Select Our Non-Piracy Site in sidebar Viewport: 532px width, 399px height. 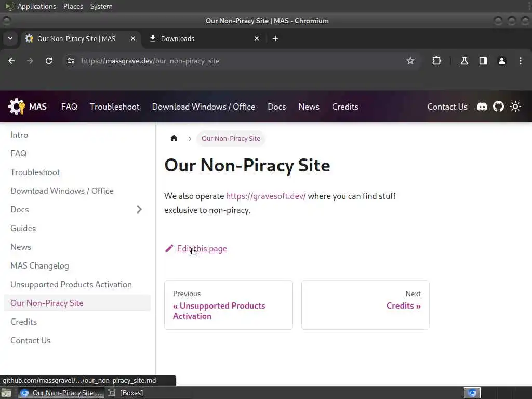click(77, 303)
